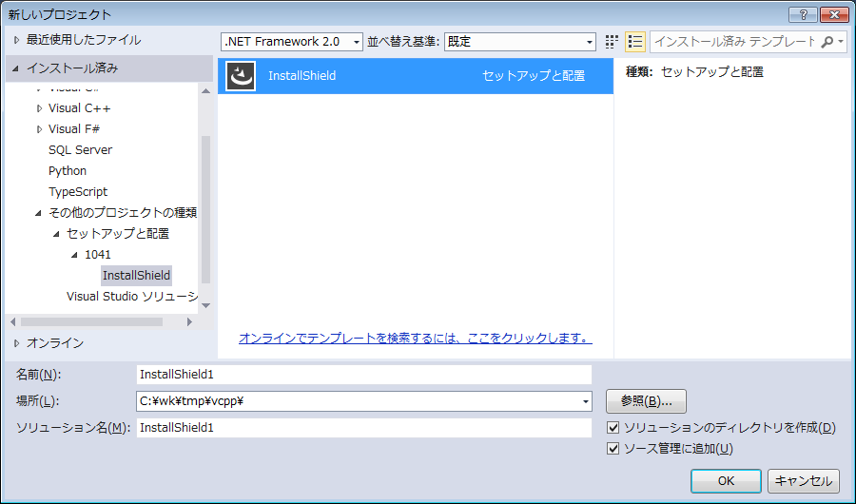Expand the Visual C++ node

[39, 108]
